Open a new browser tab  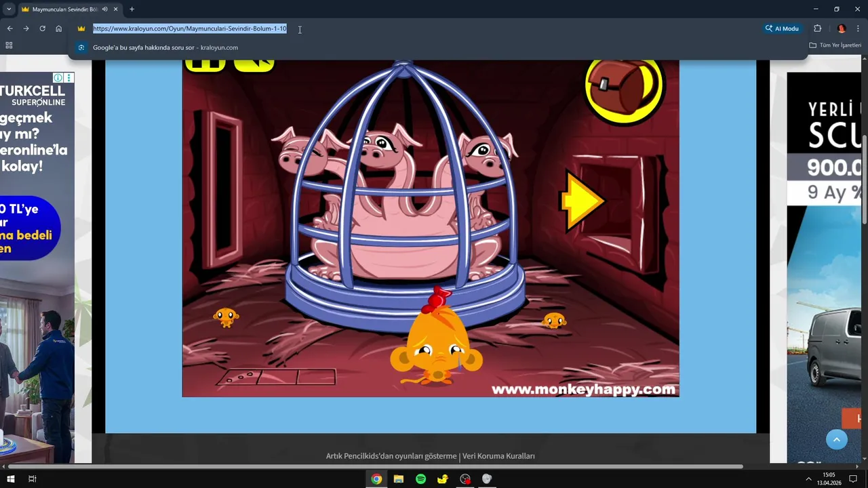(132, 9)
